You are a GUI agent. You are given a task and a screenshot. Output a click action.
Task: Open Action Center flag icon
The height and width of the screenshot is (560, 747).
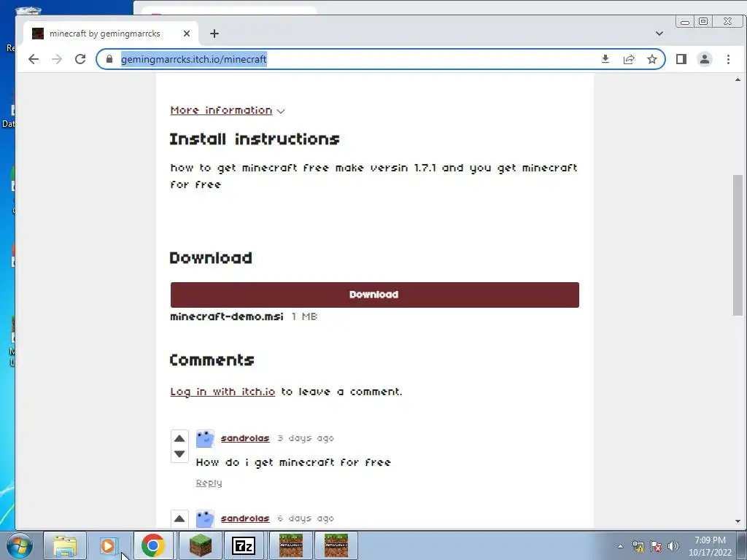(x=656, y=546)
